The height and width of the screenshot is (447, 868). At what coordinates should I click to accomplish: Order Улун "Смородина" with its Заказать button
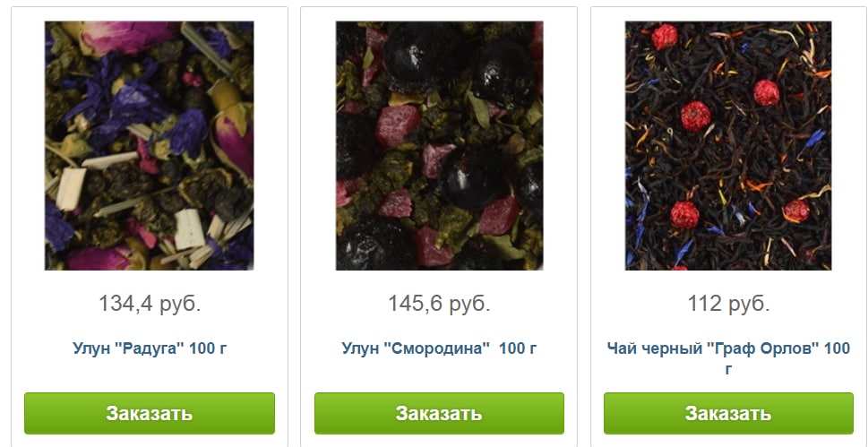[439, 413]
